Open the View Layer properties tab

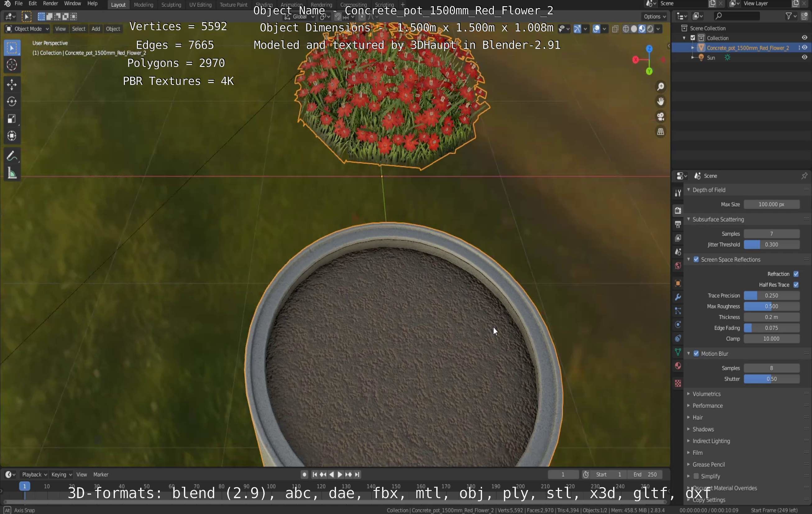point(678,238)
